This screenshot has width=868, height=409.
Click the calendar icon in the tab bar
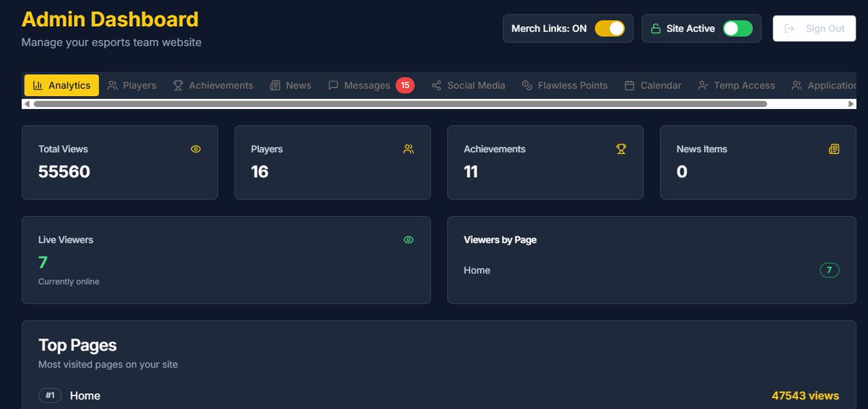[x=629, y=85]
